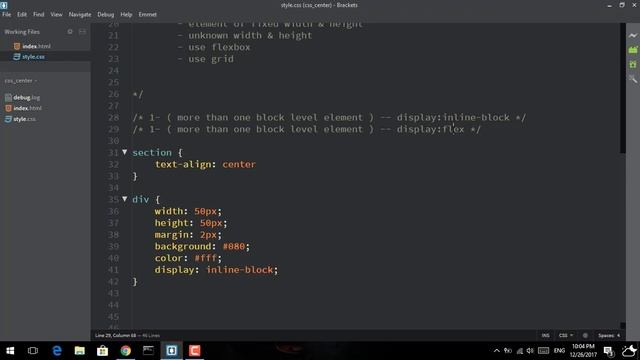
Task: Click the #080 background color value
Action: point(233,247)
